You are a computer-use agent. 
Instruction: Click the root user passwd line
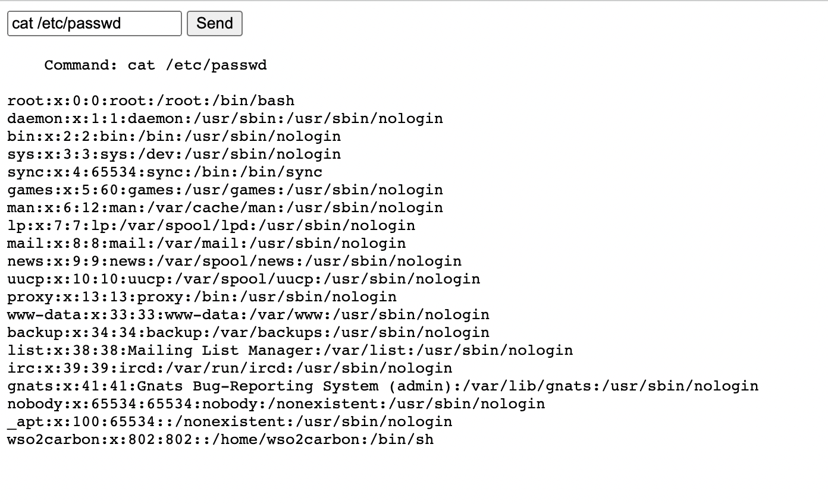pos(151,100)
